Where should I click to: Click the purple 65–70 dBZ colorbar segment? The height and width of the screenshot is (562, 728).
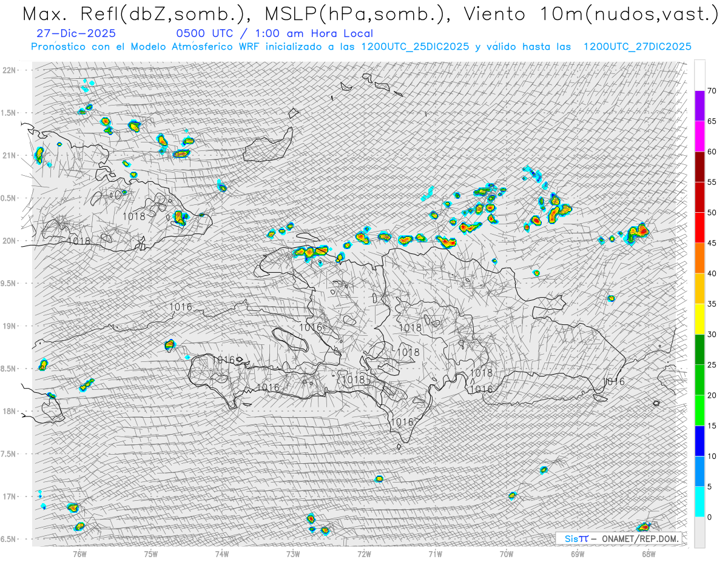coord(699,106)
